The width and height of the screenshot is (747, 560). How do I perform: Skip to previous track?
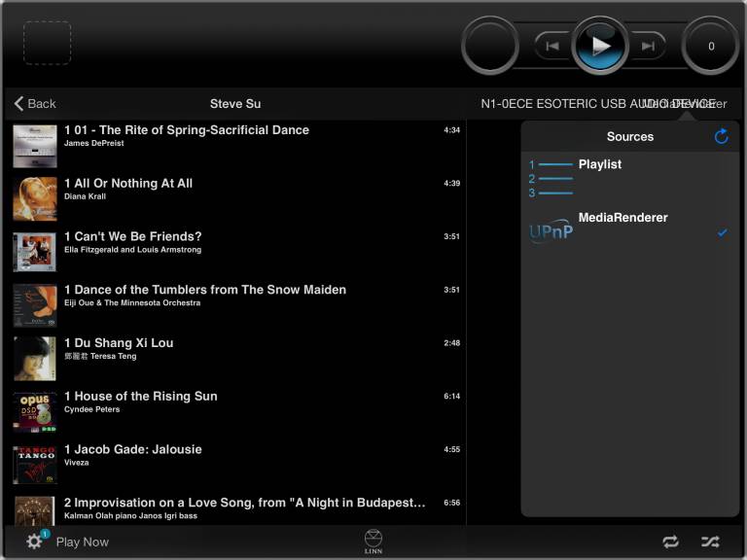tap(552, 47)
